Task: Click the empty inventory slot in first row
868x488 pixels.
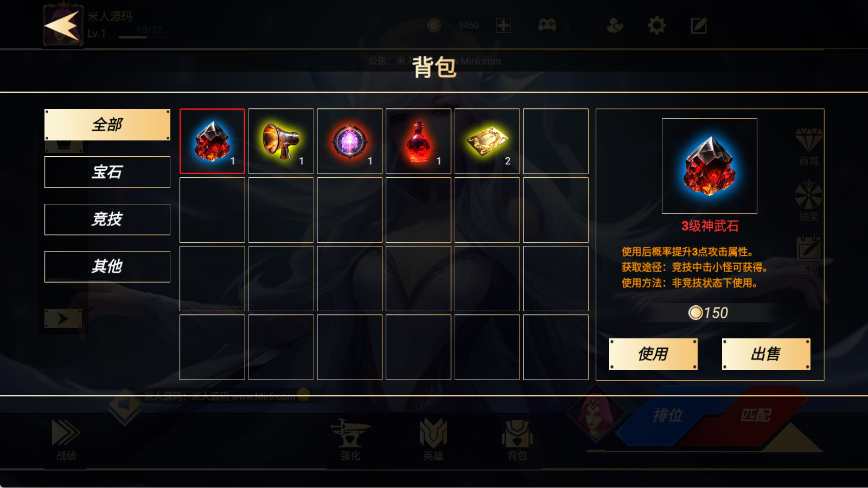Action: point(556,141)
